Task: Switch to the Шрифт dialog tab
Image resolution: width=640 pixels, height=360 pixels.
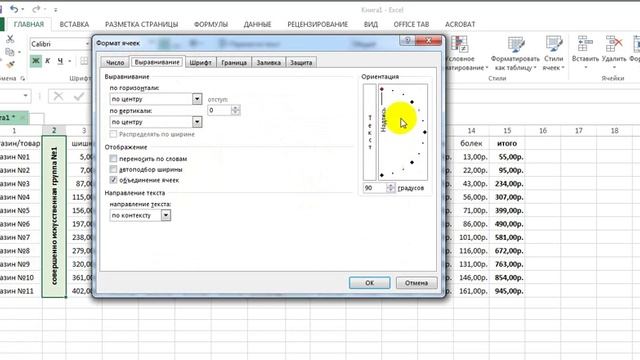Action: click(x=200, y=62)
